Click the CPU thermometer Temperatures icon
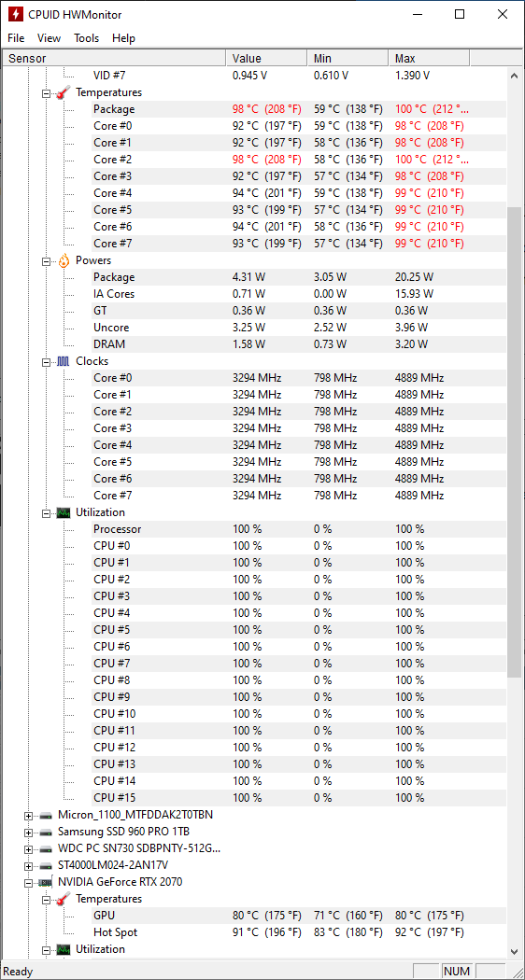Screen dimensions: 525x980 coord(64,92)
